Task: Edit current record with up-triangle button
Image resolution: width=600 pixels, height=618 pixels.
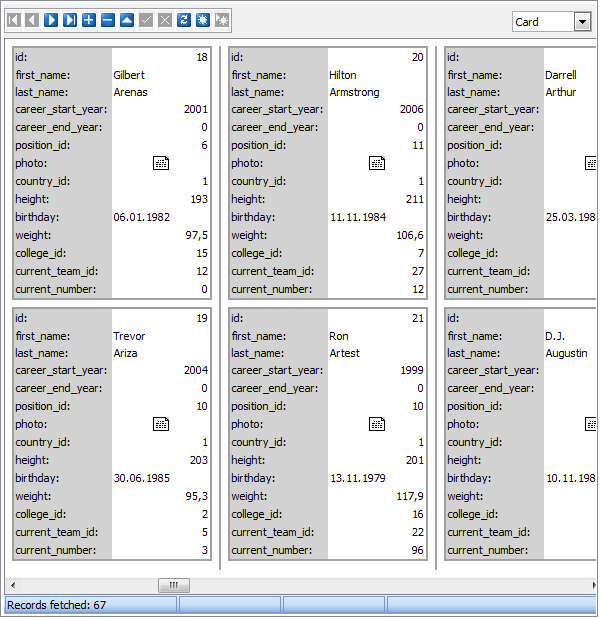Action: [127, 20]
